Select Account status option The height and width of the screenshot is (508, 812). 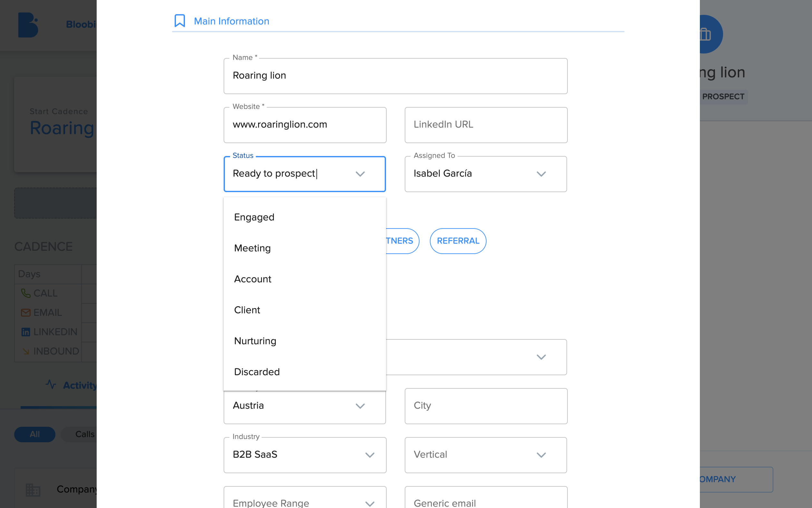click(x=304, y=279)
